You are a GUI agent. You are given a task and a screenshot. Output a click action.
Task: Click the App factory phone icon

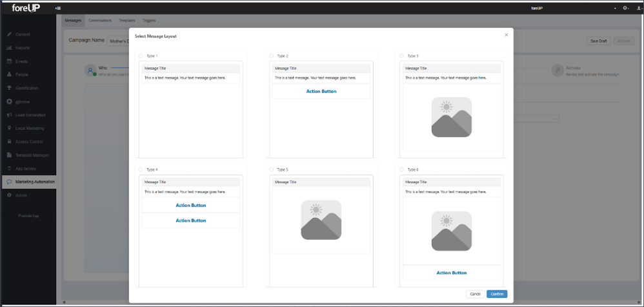click(x=9, y=168)
